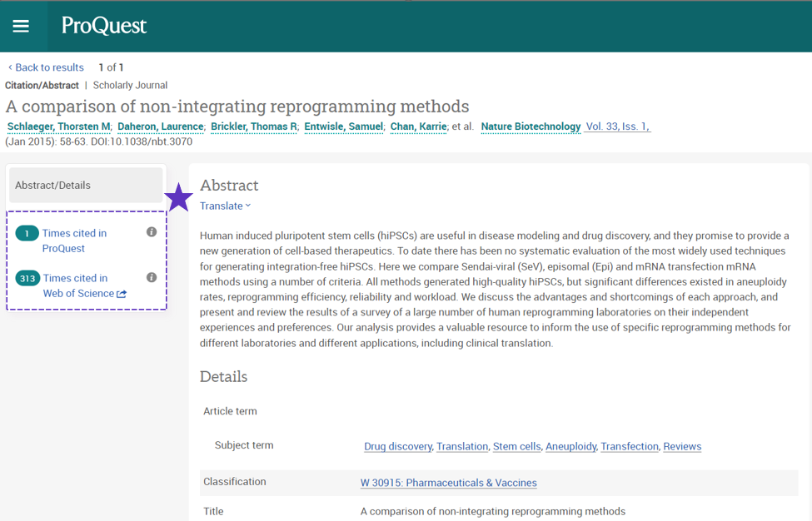Click the 313 citation count badge
The width and height of the screenshot is (812, 521).
click(27, 279)
